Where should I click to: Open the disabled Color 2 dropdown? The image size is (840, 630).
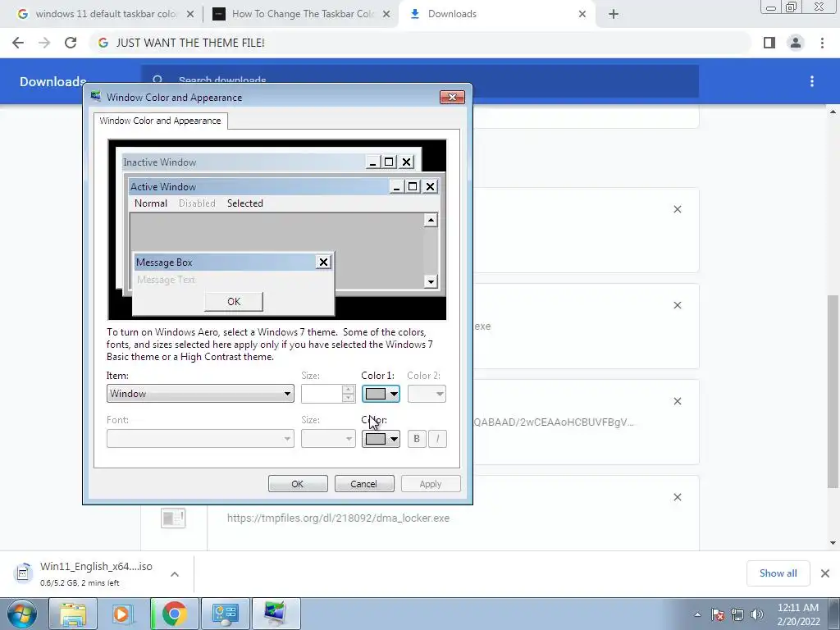pos(427,394)
